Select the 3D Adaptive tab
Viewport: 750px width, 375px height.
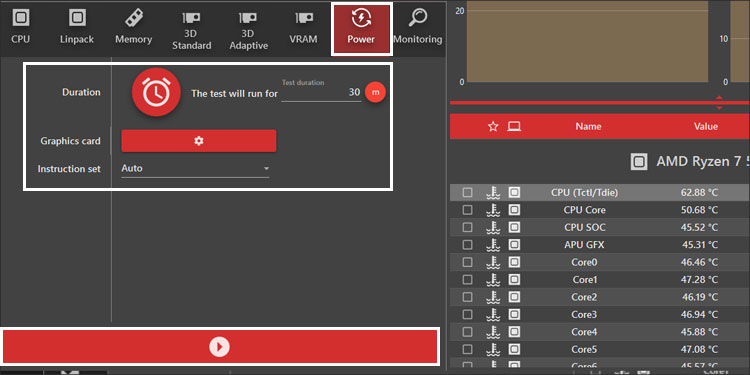(x=248, y=30)
